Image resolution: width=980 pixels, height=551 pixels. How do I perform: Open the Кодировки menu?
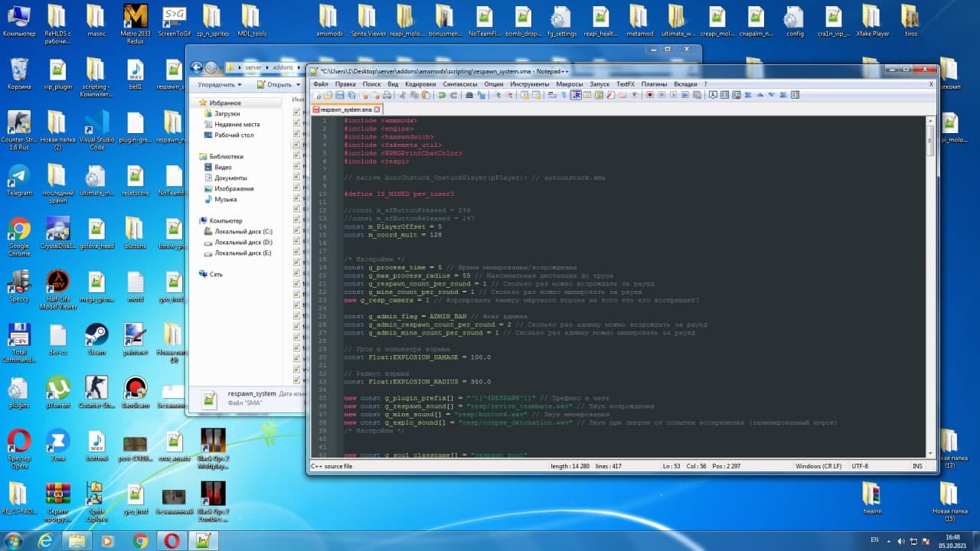(x=420, y=83)
